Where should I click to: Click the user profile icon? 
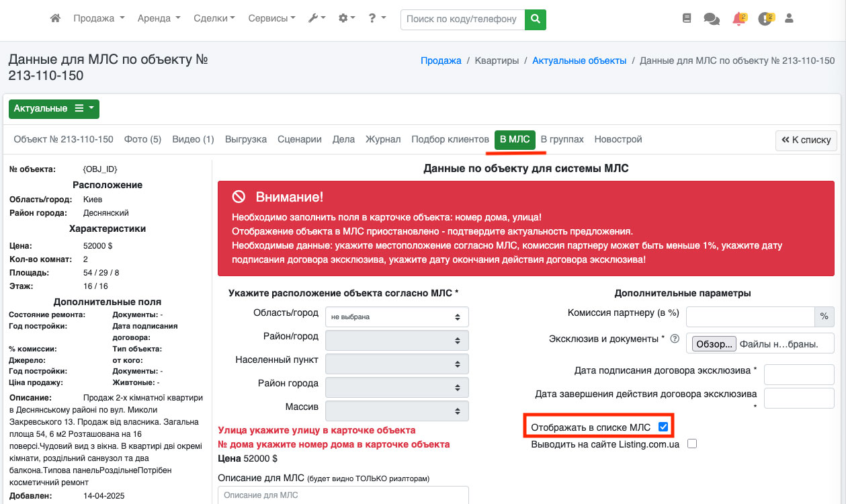pyautogui.click(x=790, y=19)
